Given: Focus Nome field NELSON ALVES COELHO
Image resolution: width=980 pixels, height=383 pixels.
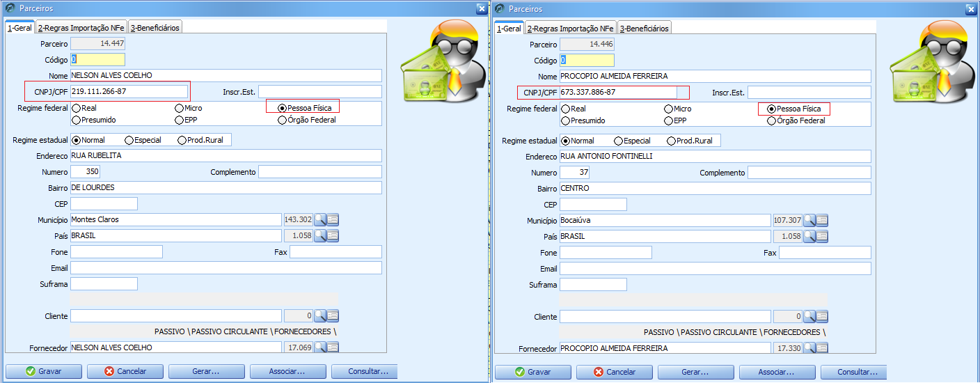Looking at the screenshot, I should pyautogui.click(x=226, y=75).
